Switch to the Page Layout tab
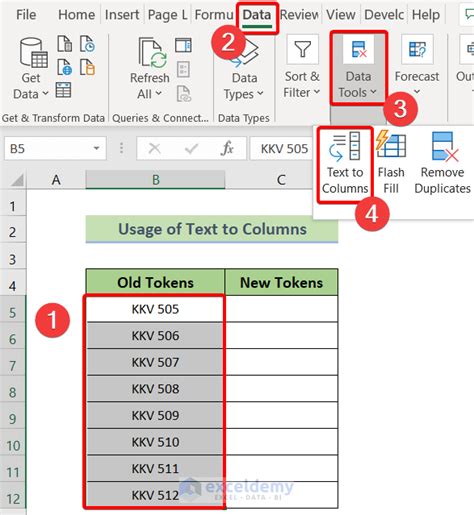Screen dimensions: 474x515 167,15
